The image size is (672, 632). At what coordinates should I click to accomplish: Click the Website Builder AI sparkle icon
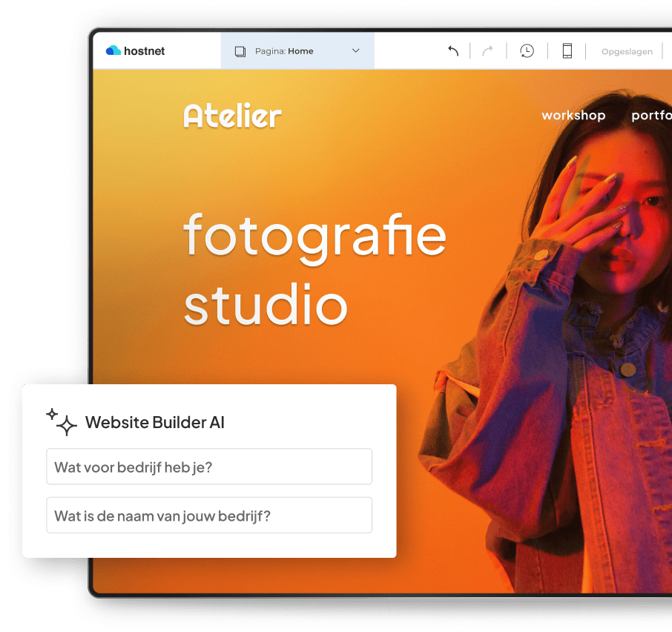click(62, 421)
